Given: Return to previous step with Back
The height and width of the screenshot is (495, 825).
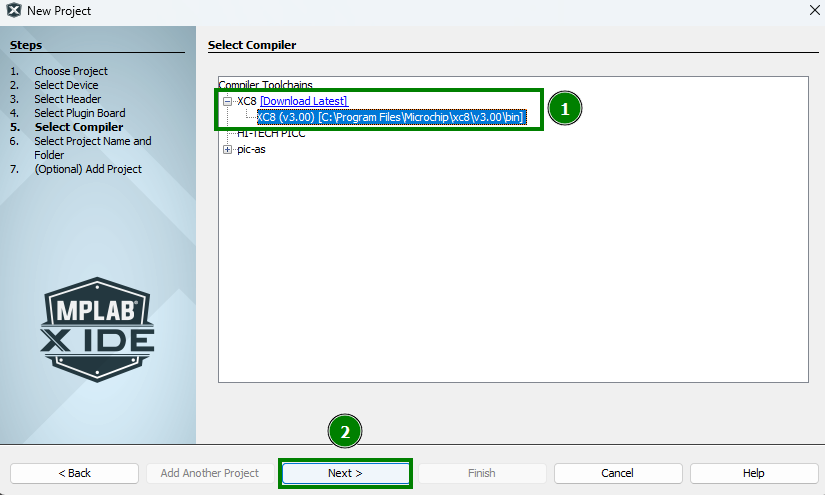Looking at the screenshot, I should click(x=74, y=473).
